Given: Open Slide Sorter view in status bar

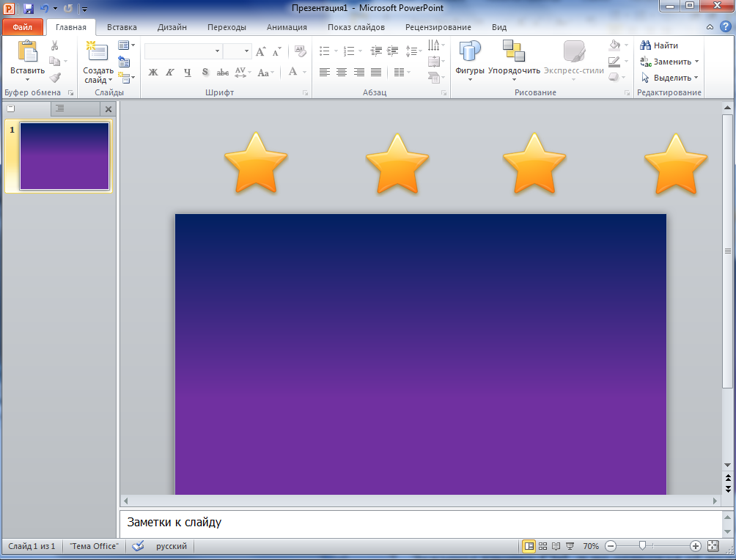Looking at the screenshot, I should point(542,546).
